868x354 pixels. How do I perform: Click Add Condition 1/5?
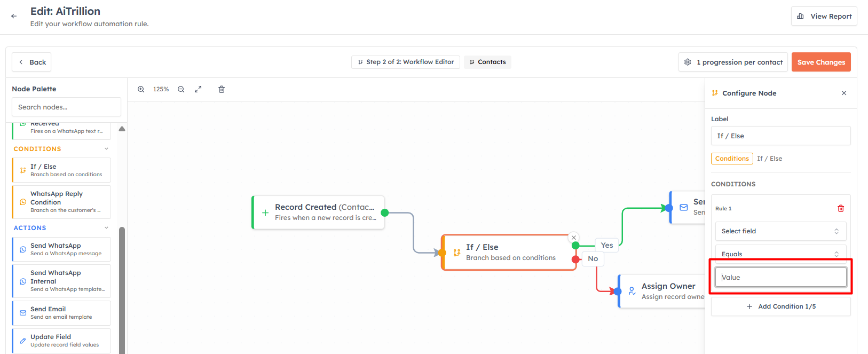coord(780,306)
